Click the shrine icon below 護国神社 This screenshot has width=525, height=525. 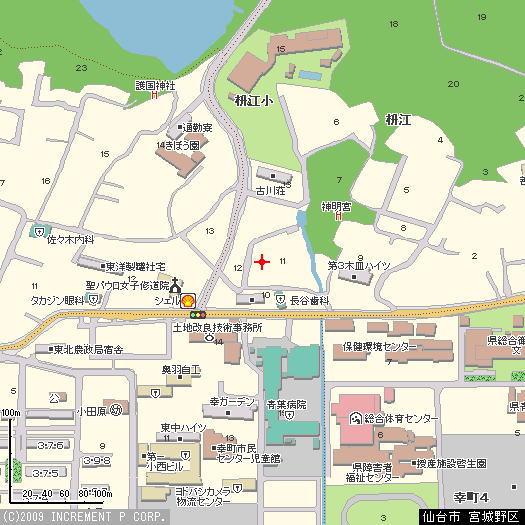pos(154,95)
